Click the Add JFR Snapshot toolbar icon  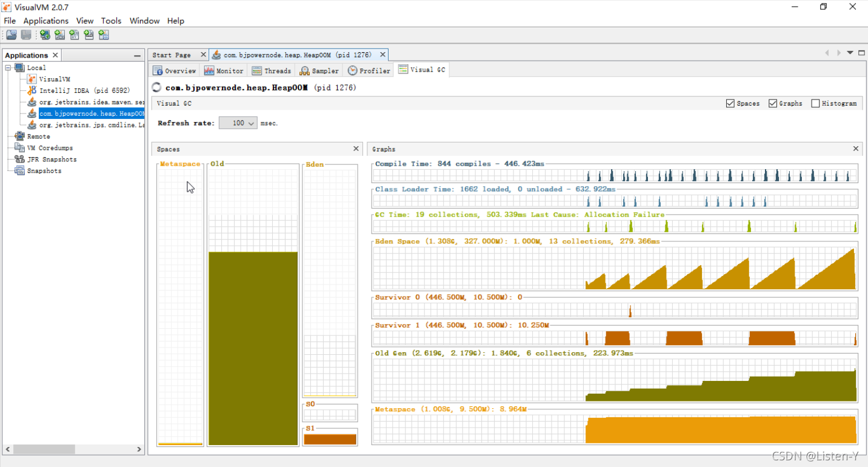point(89,35)
